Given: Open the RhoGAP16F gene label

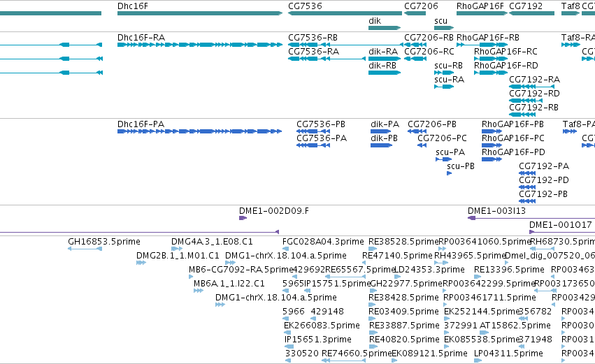Looking at the screenshot, I should [x=480, y=6].
